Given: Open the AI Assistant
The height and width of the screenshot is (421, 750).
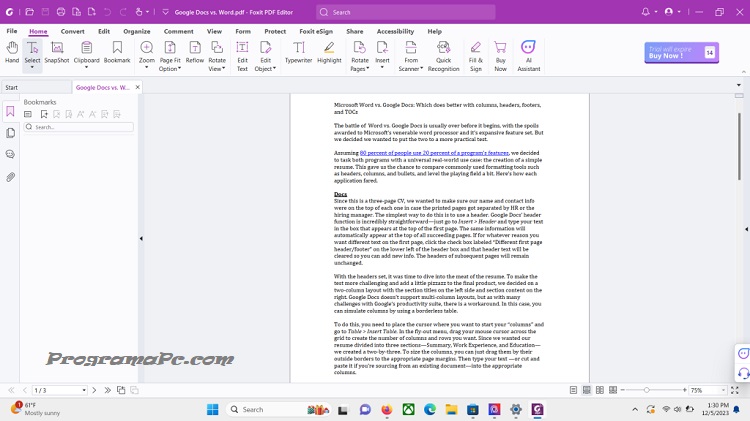Looking at the screenshot, I should [x=528, y=56].
